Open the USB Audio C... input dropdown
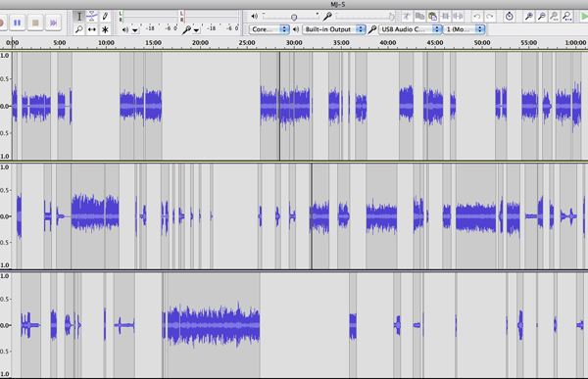 pyautogui.click(x=410, y=29)
